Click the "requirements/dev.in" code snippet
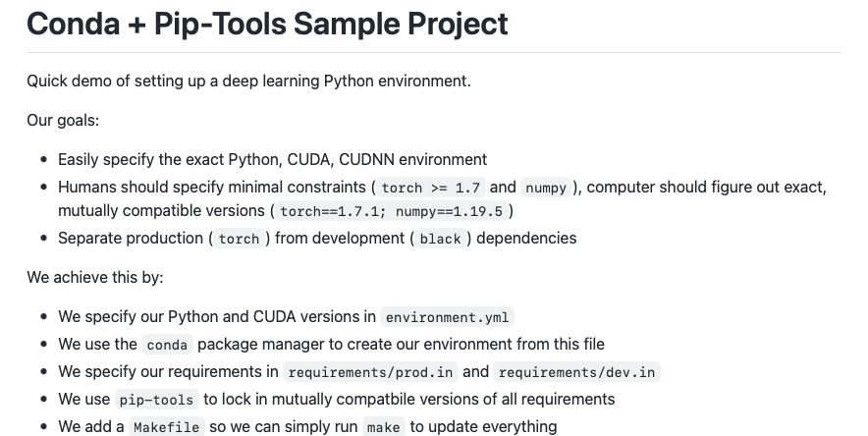868x436 pixels. coord(576,372)
